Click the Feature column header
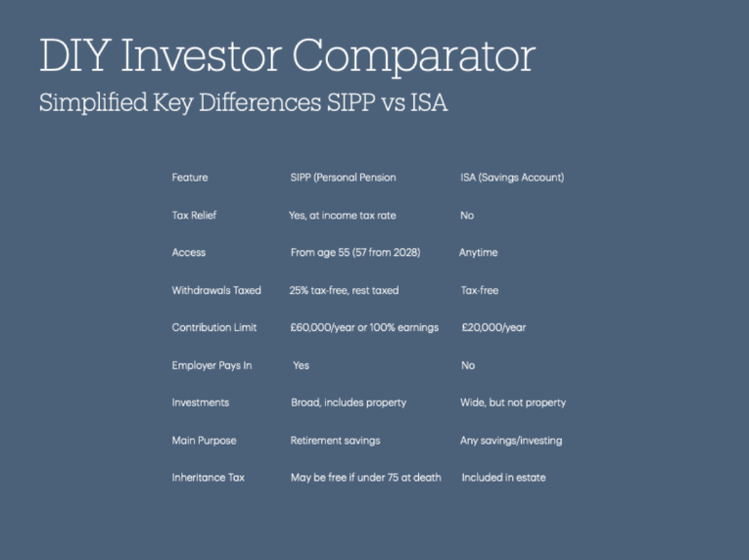This screenshot has height=560, width=749. pyautogui.click(x=189, y=178)
